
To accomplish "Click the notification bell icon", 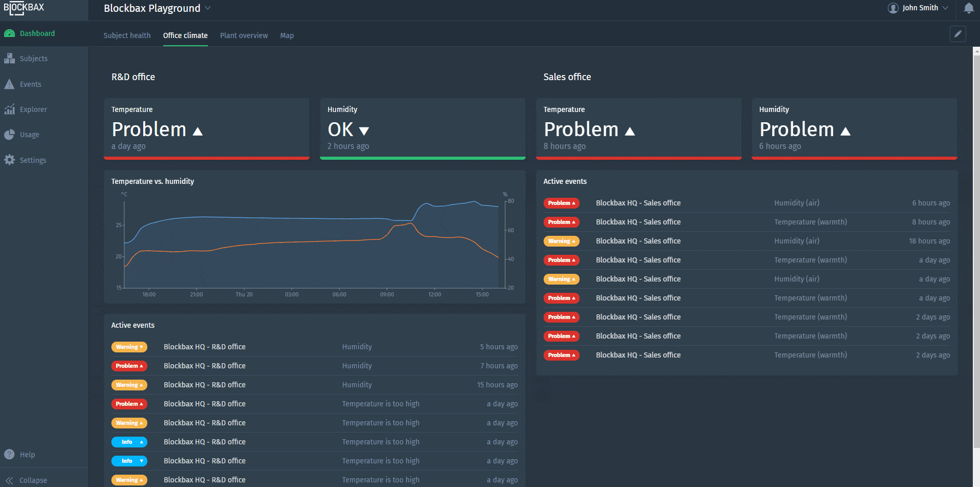I will coord(969,8).
